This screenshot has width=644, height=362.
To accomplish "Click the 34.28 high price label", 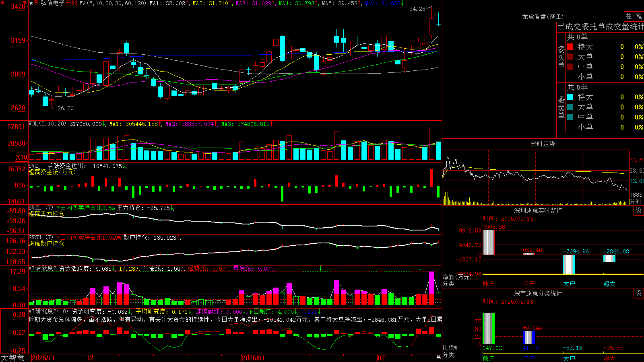I will pyautogui.click(x=417, y=9).
